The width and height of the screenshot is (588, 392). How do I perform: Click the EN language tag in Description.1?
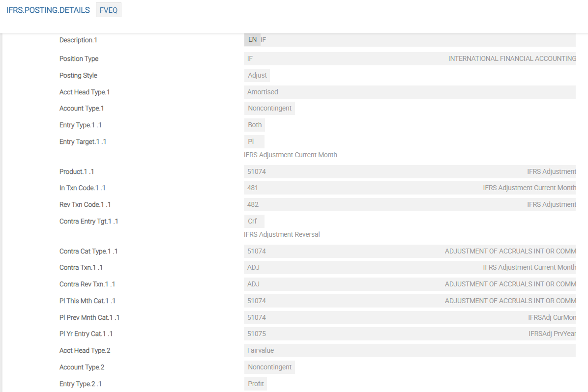pos(252,40)
